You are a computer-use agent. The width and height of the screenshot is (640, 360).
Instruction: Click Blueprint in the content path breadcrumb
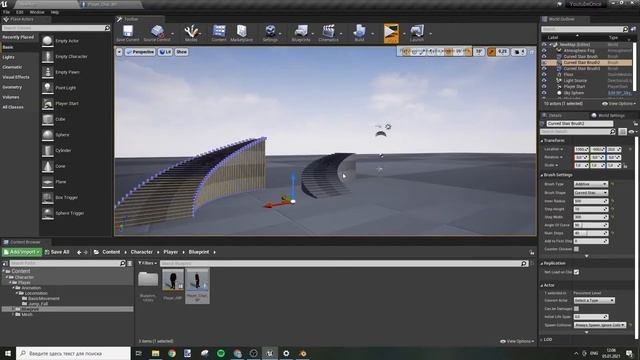coord(199,252)
